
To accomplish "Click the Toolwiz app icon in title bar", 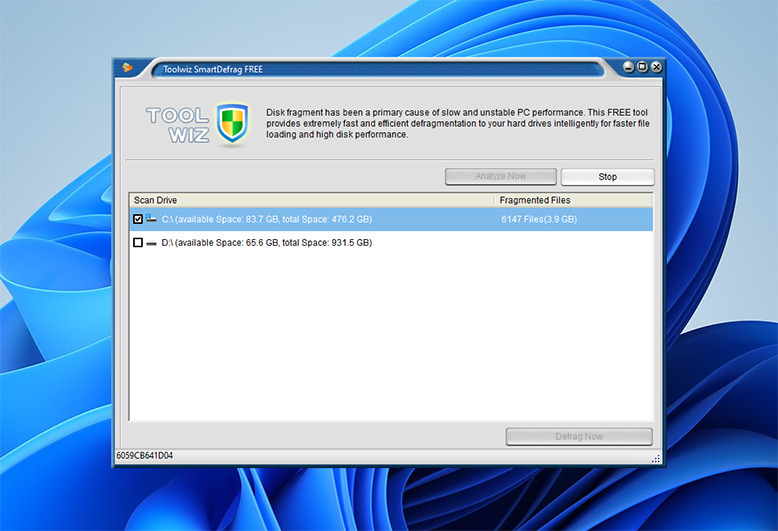I will pyautogui.click(x=128, y=67).
